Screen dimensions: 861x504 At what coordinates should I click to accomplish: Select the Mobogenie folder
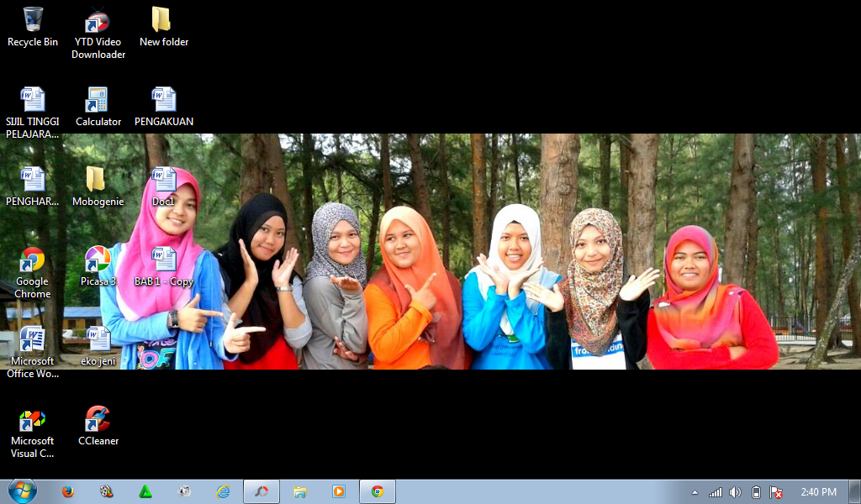tap(98, 186)
